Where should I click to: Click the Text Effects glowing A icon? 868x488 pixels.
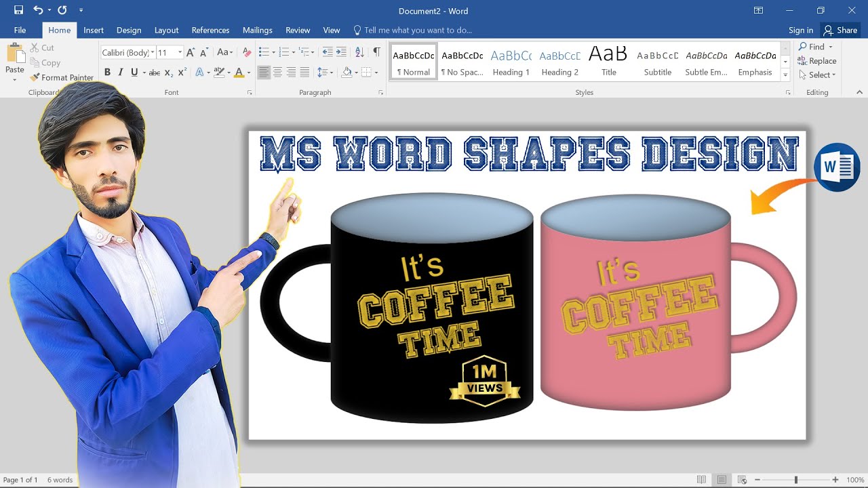pos(199,73)
